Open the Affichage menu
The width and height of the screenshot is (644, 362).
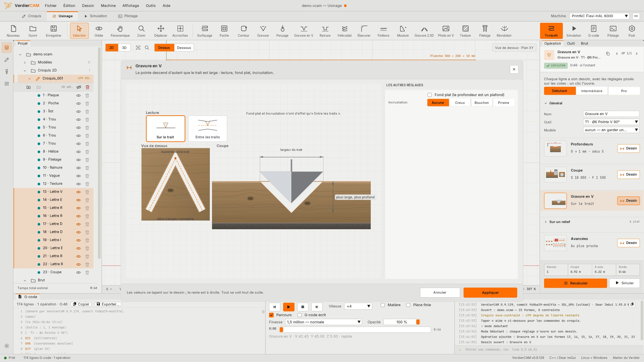(130, 6)
